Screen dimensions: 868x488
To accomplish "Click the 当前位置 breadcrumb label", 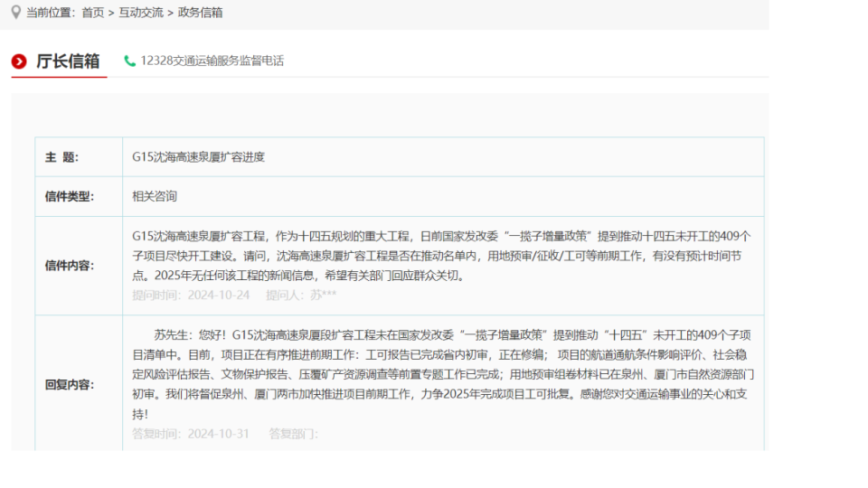I will 51,12.
